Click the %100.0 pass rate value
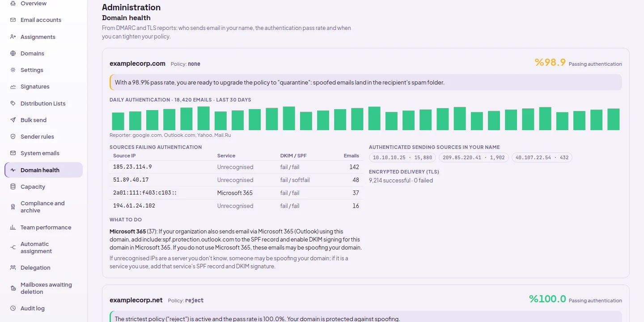The width and height of the screenshot is (644, 322). 547,299
